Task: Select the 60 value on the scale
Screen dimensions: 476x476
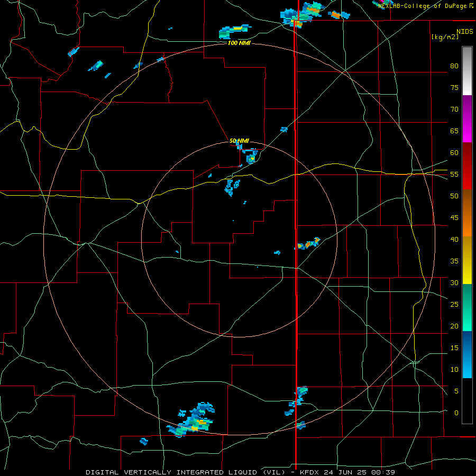Action: pyautogui.click(x=454, y=153)
